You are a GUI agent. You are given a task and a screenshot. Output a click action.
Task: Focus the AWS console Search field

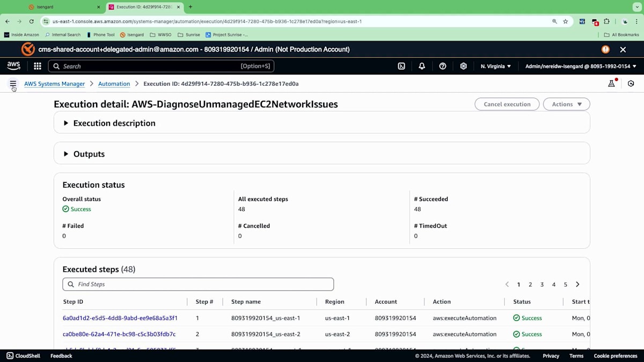[x=161, y=66]
